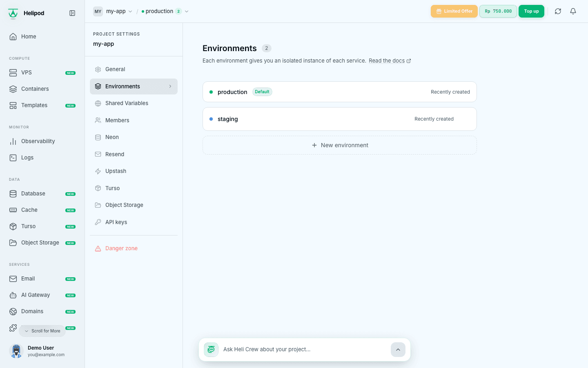This screenshot has width=588, height=368.
Task: Click the AI Gateway robot icon
Action: tap(13, 295)
